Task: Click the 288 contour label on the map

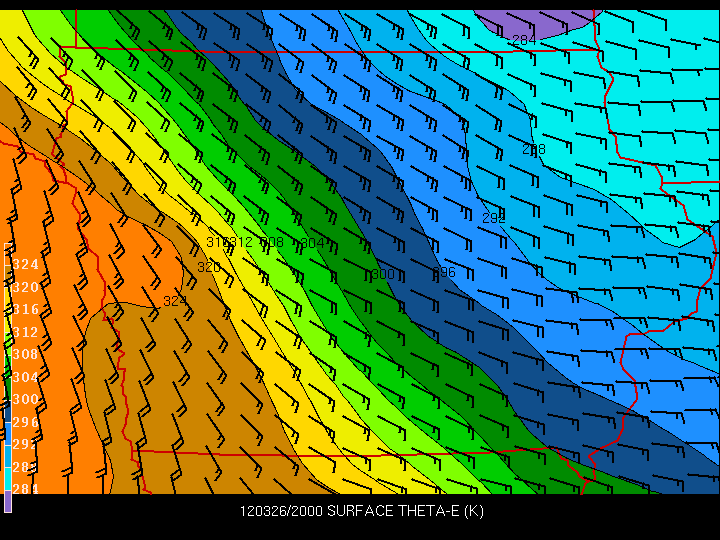Action: point(534,149)
